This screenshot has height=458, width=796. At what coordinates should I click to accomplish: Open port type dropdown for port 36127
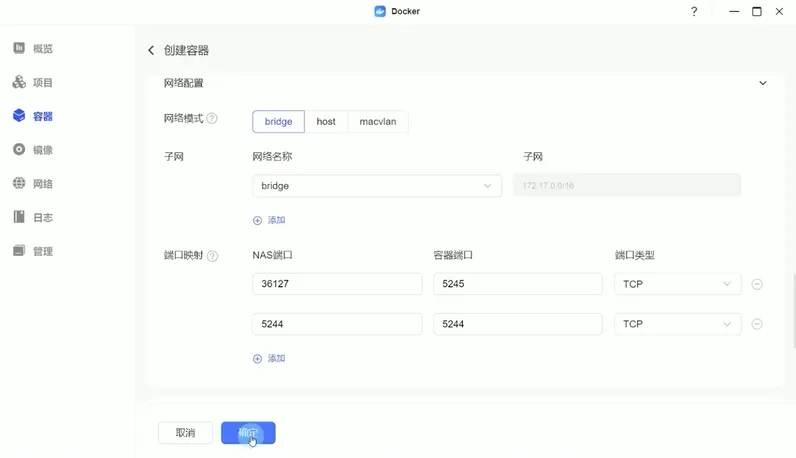click(x=677, y=284)
